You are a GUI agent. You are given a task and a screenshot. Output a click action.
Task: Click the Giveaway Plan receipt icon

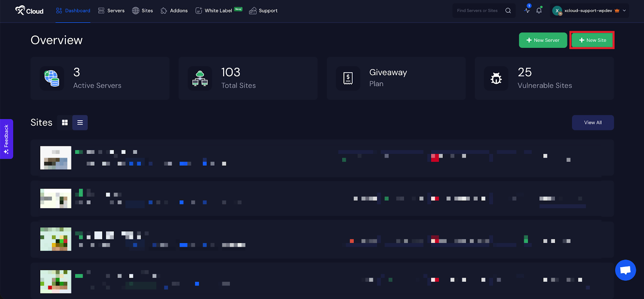348,78
